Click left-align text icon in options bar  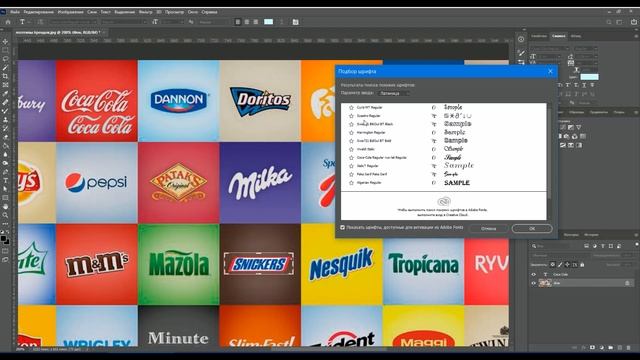[238, 22]
